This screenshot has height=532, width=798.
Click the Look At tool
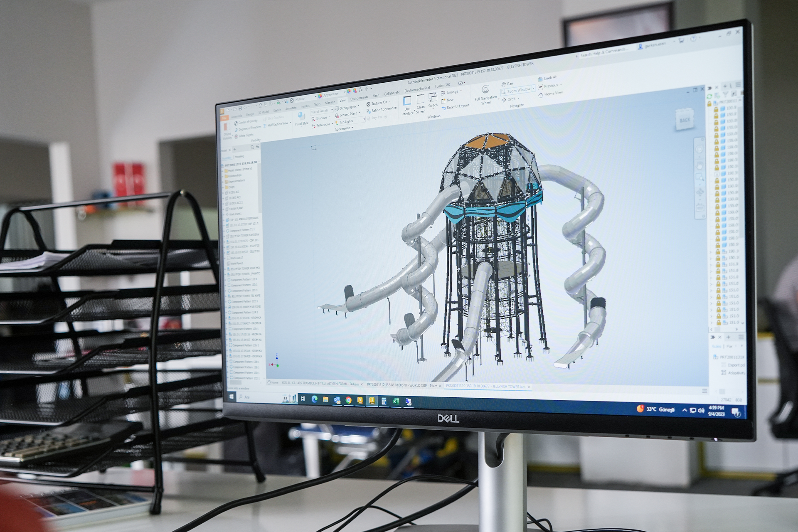[x=547, y=78]
